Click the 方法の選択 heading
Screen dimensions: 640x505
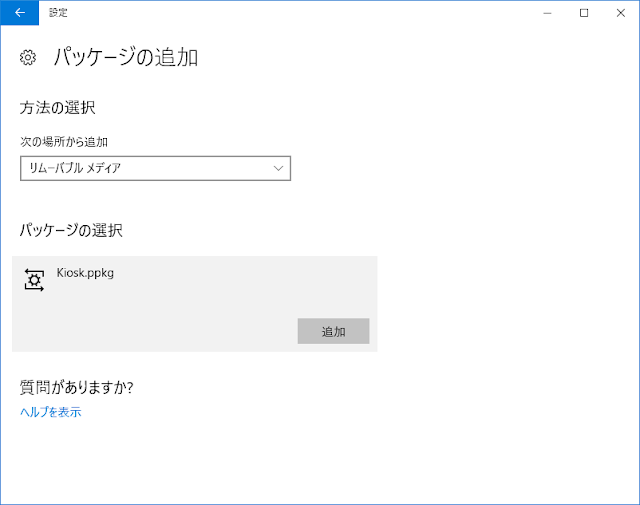(x=58, y=108)
